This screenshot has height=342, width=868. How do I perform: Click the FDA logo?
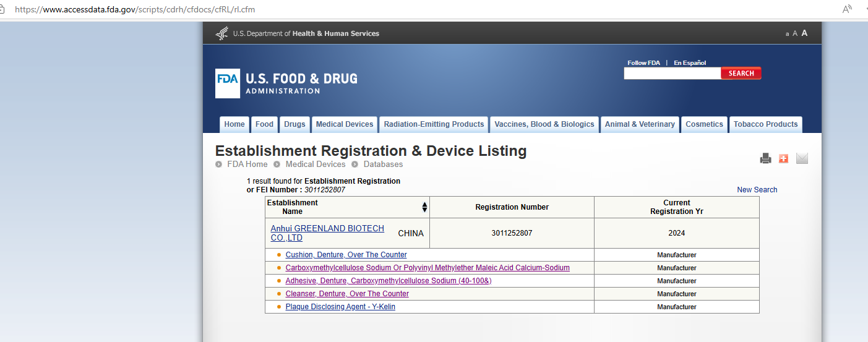click(227, 83)
